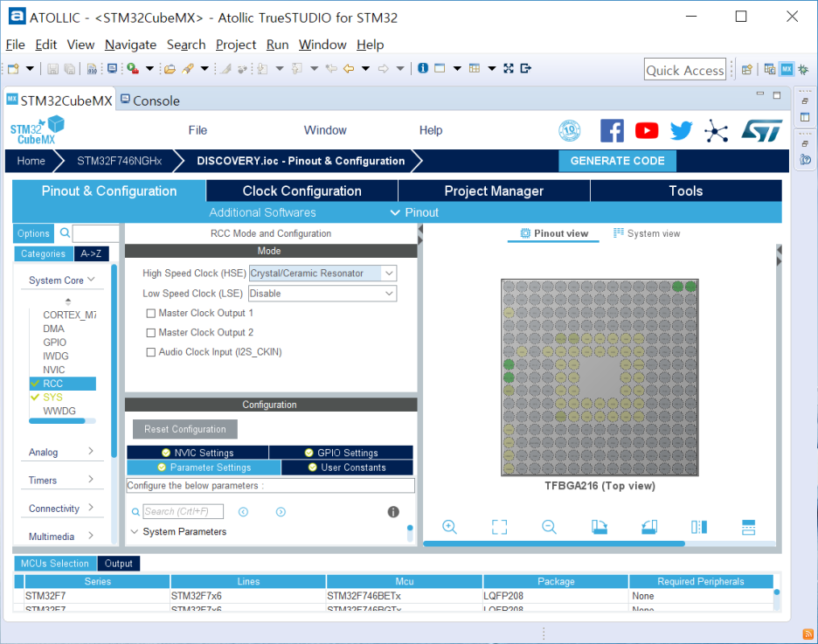Open the NVIC Settings tab

pyautogui.click(x=198, y=453)
